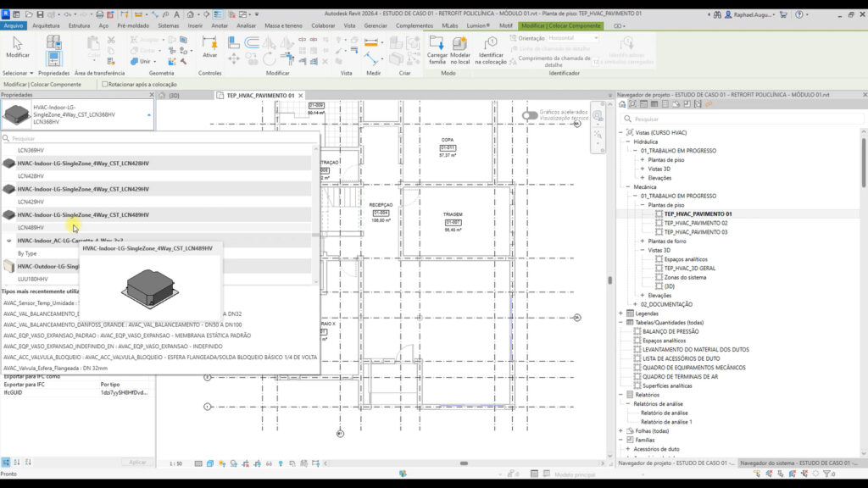Toggle Gráficos acelerados switch

530,115
